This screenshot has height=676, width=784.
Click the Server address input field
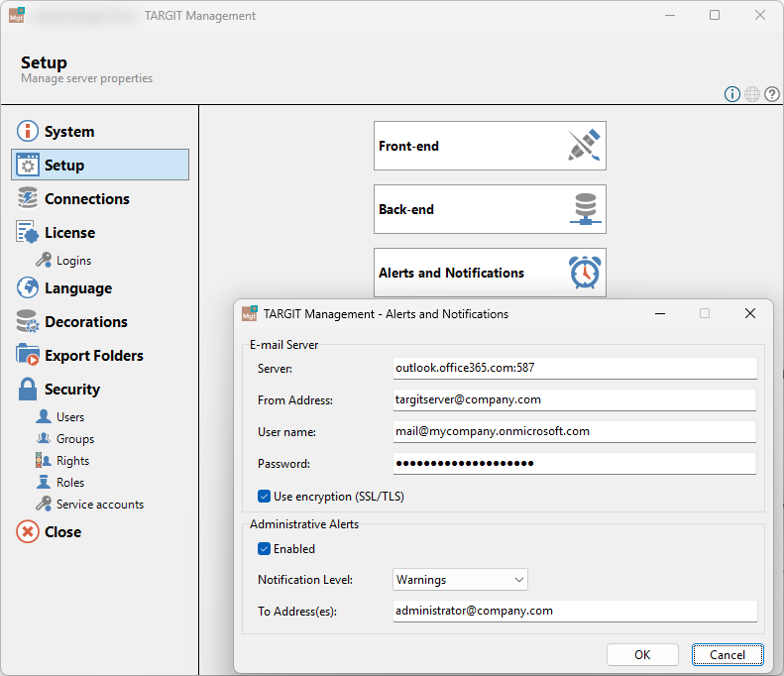tap(575, 368)
